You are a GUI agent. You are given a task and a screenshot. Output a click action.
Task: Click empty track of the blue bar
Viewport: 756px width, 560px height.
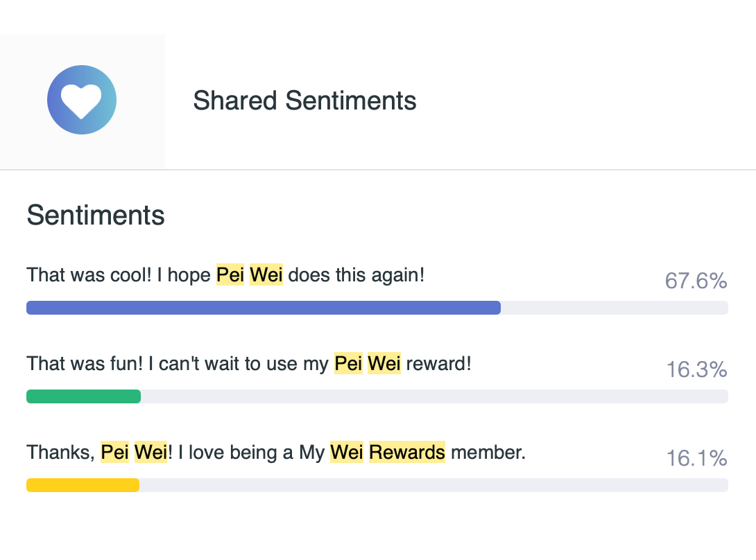614,308
